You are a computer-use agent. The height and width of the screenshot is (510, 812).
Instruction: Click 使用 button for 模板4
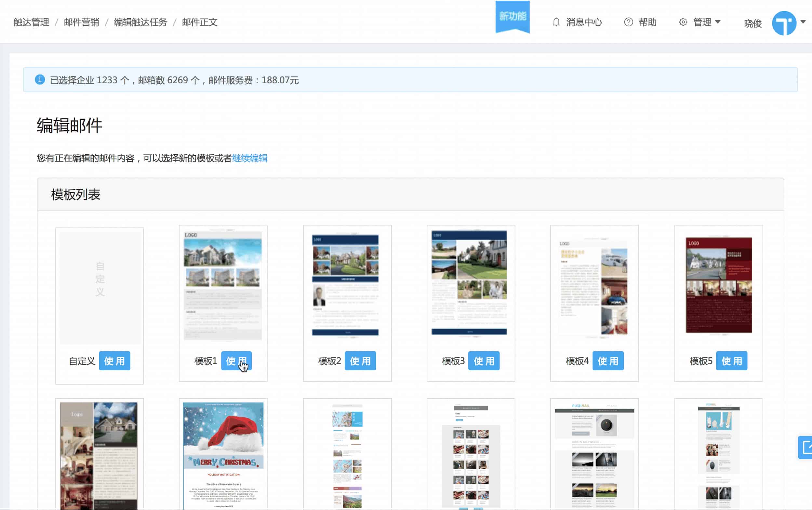tap(608, 361)
